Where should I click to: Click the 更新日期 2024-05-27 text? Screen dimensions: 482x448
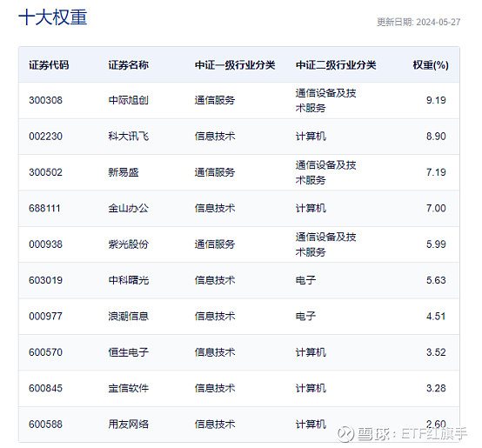(418, 22)
